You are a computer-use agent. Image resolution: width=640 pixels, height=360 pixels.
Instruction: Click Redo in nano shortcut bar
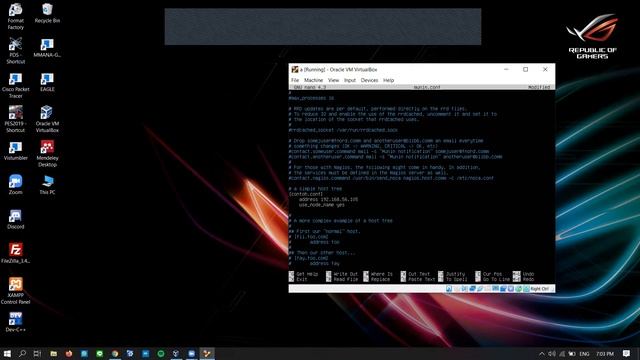(x=523, y=279)
